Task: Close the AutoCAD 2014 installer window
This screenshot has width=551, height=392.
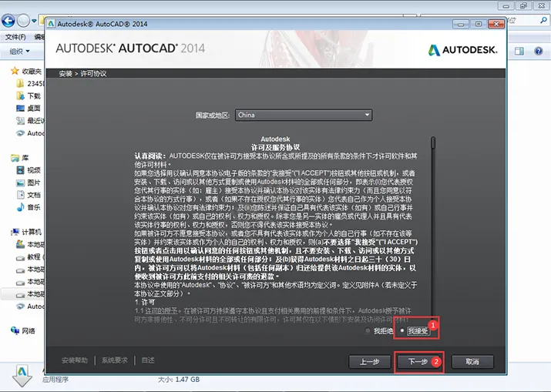Action: click(x=496, y=24)
